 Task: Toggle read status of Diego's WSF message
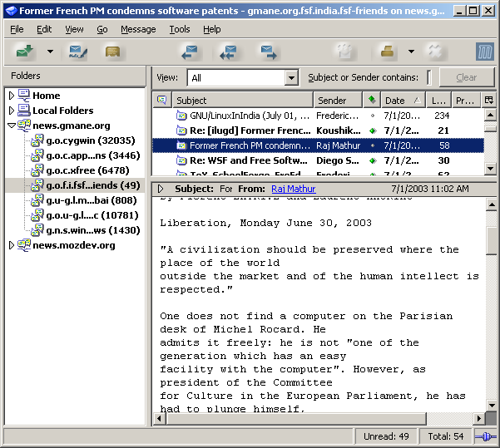pos(372,160)
